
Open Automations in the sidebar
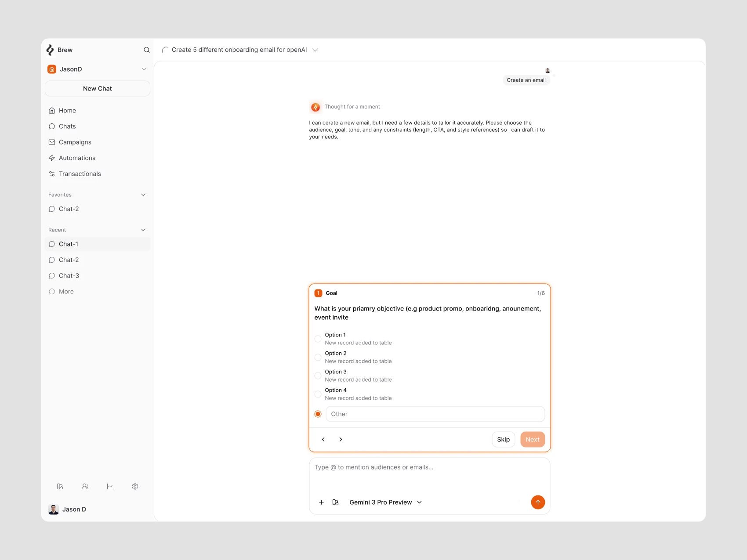[x=98, y=158]
